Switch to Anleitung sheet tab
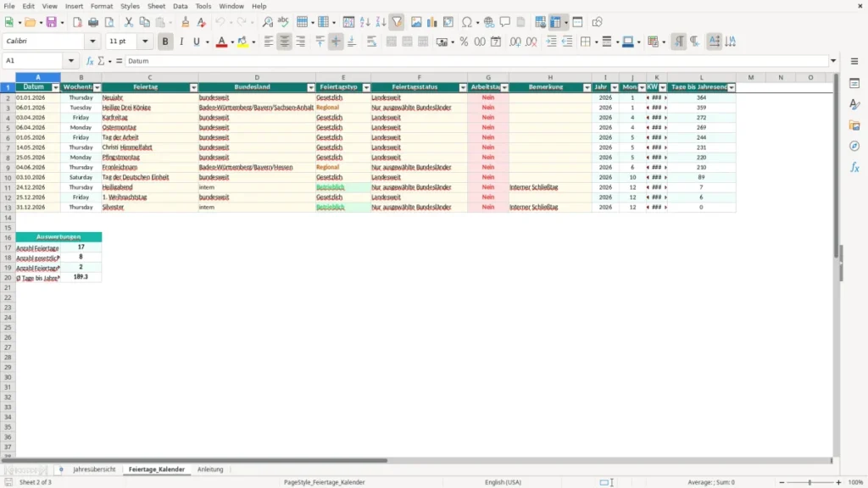 point(210,469)
